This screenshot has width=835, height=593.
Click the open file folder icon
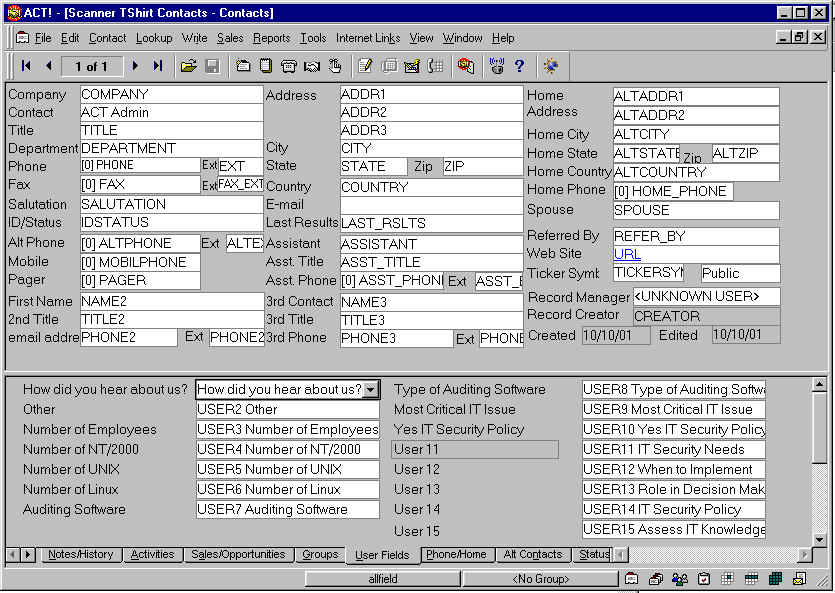coord(189,66)
